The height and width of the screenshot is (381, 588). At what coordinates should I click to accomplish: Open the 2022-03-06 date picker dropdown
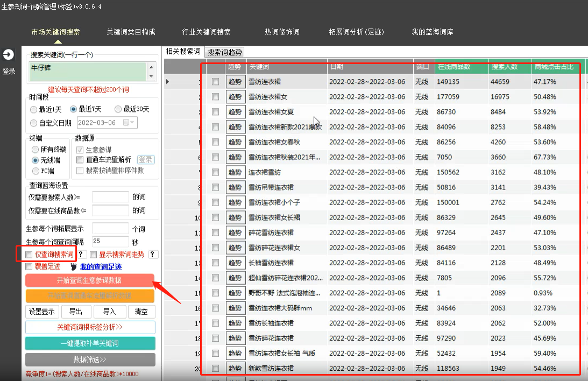(129, 123)
